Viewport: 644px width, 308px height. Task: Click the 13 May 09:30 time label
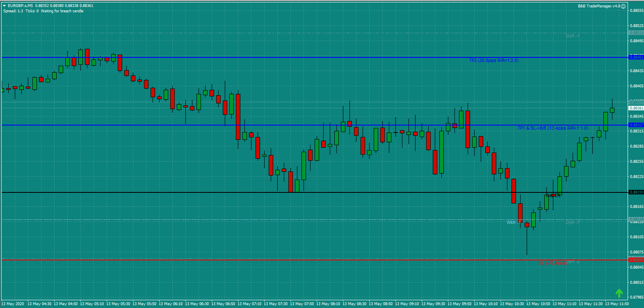coord(433,304)
